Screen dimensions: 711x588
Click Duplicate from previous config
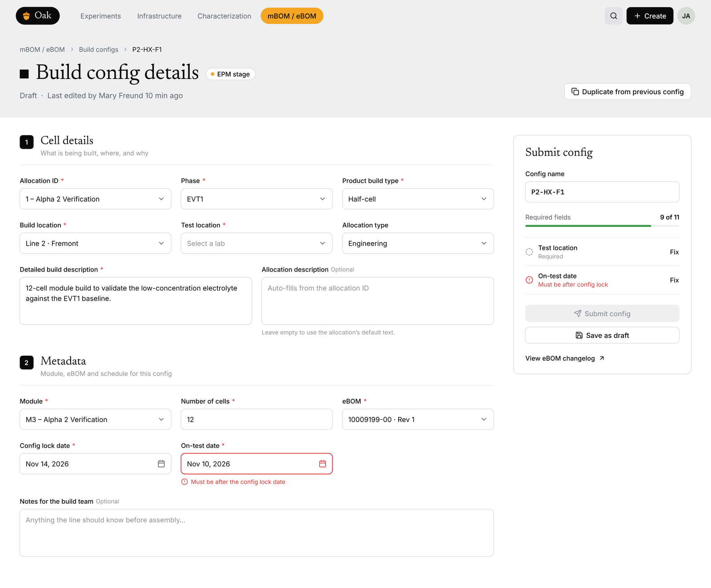(627, 91)
